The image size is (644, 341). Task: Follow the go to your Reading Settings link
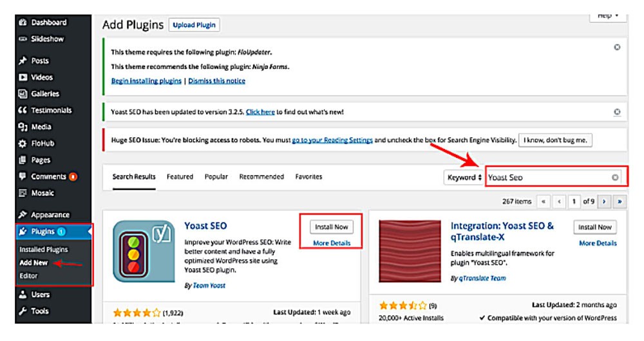point(332,141)
